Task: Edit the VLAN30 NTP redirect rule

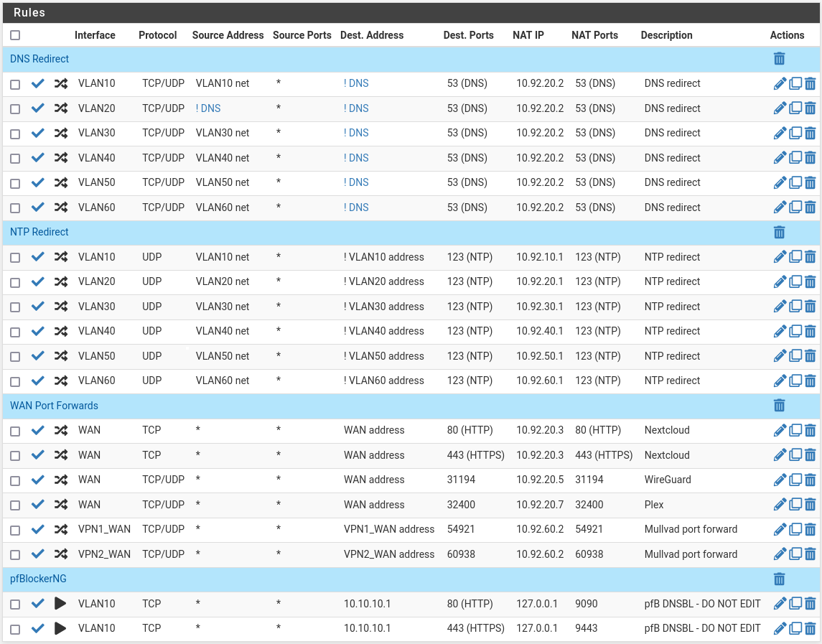Action: click(780, 307)
